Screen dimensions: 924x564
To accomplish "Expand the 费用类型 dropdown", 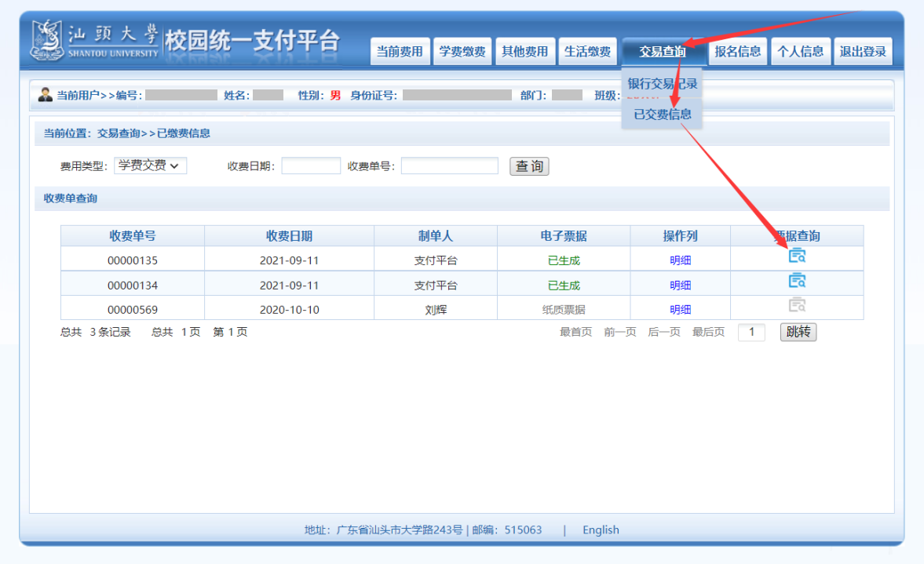I will coord(150,166).
